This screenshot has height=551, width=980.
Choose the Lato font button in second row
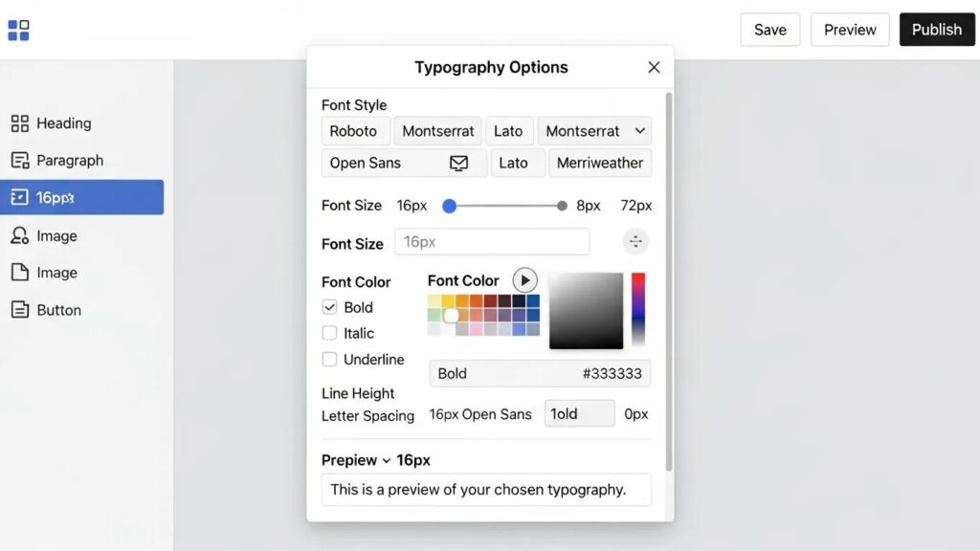click(x=518, y=163)
